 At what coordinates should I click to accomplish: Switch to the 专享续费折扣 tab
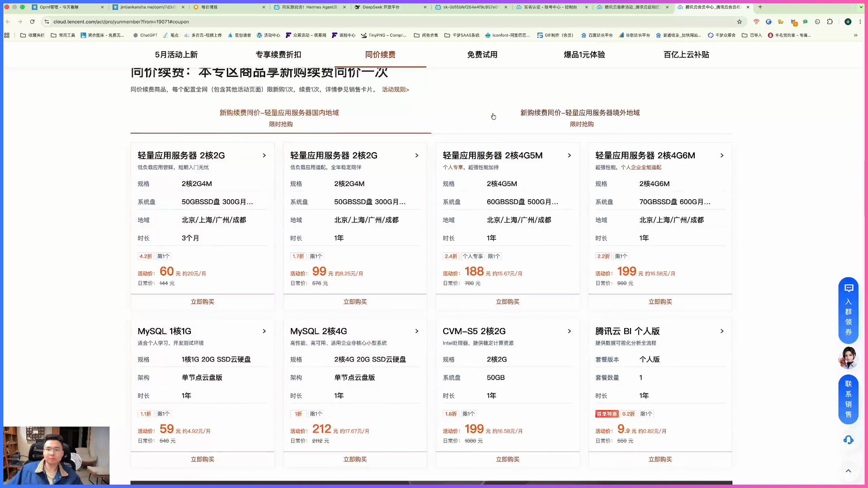(278, 55)
